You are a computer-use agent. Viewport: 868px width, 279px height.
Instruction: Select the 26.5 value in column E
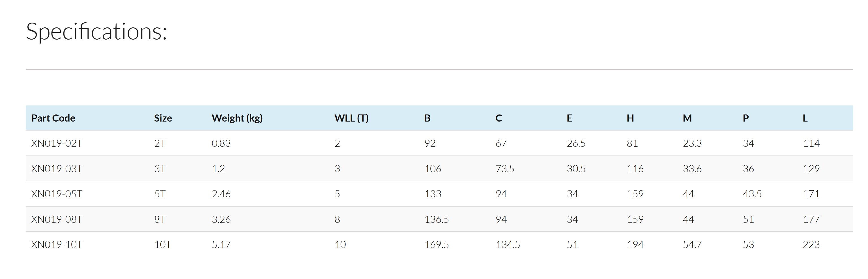pos(576,143)
